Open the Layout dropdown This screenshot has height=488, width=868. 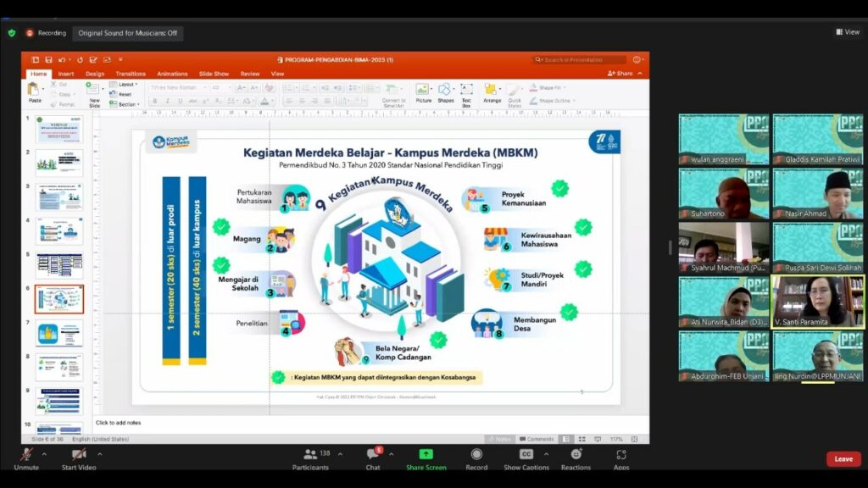(x=124, y=85)
